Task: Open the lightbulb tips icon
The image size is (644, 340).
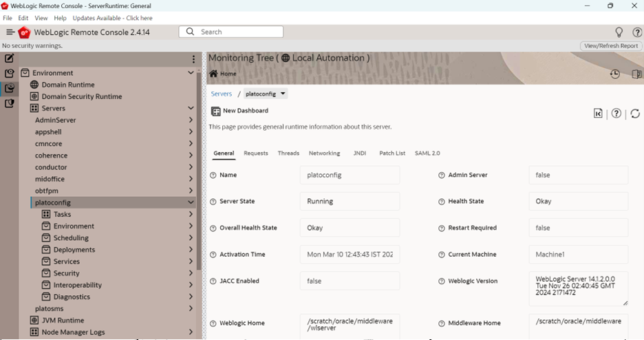Action: [x=619, y=32]
